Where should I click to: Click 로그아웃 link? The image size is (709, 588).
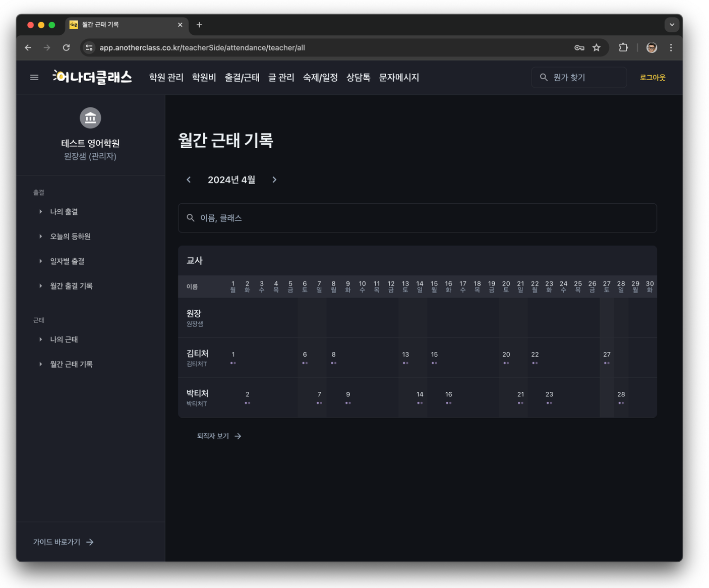653,78
